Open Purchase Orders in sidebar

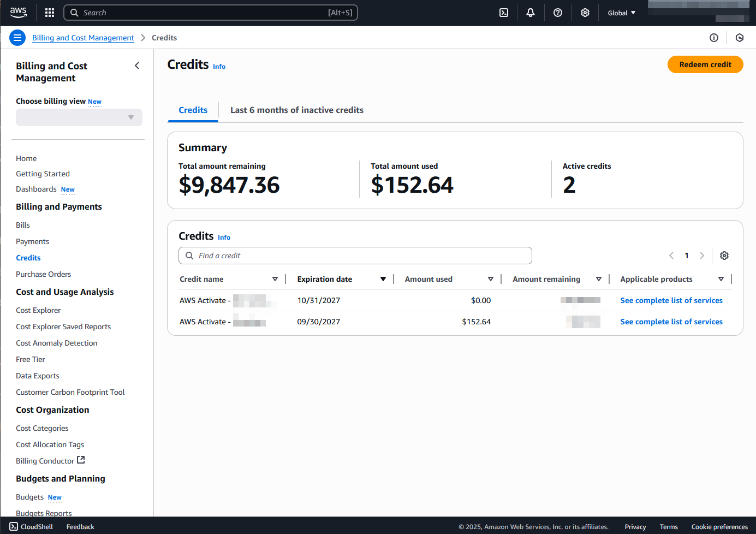(x=43, y=274)
